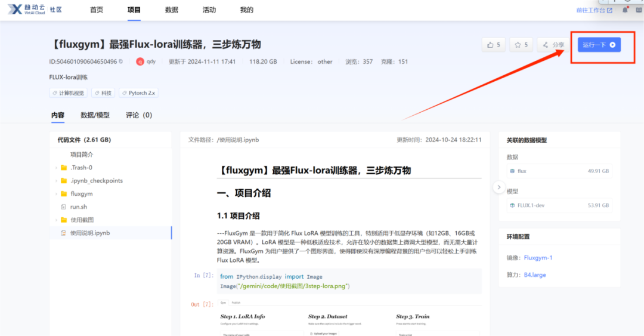Expand the fluxgym folder arrow
Screen dimensions: 644x336
(56, 194)
